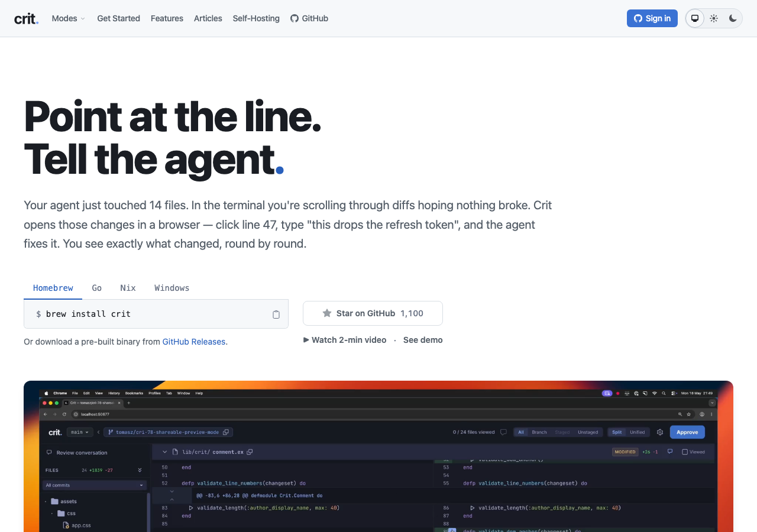Click the browser back arrow in the demo screenshot

[47, 414]
